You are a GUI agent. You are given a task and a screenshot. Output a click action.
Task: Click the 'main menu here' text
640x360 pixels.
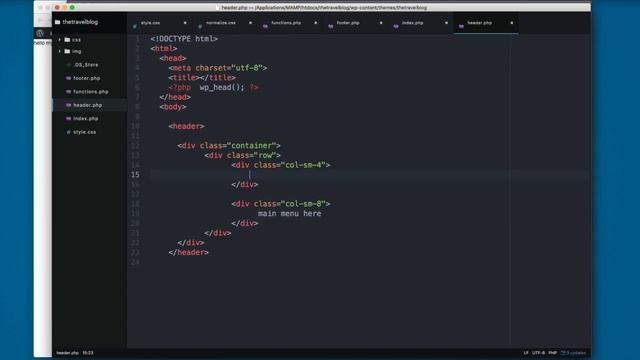coord(289,213)
